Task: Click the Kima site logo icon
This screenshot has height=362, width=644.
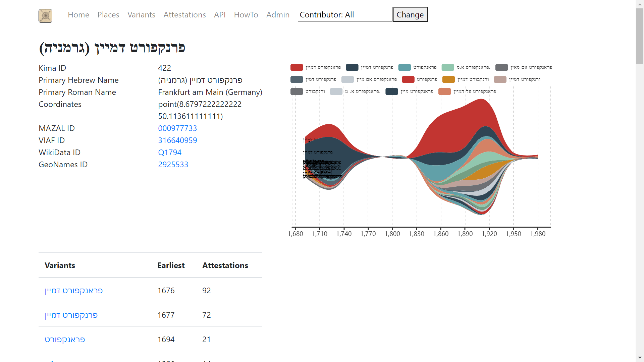Action: pyautogui.click(x=45, y=16)
